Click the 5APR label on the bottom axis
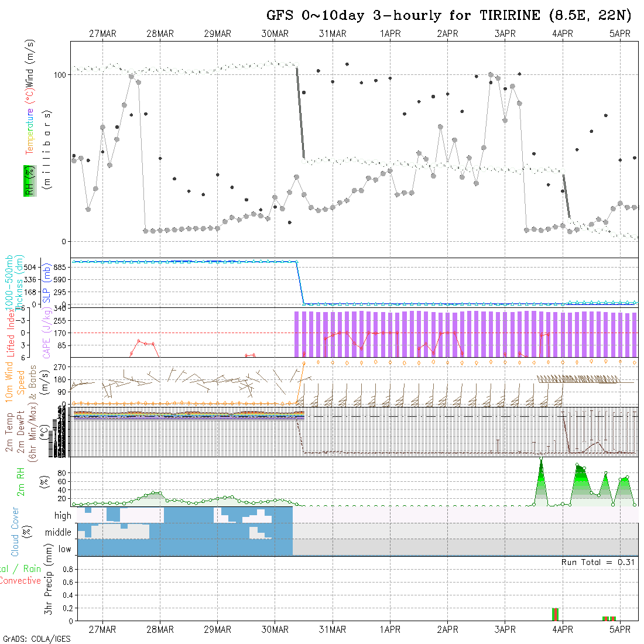Image resolution: width=644 pixels, height=644 pixels. (620, 629)
